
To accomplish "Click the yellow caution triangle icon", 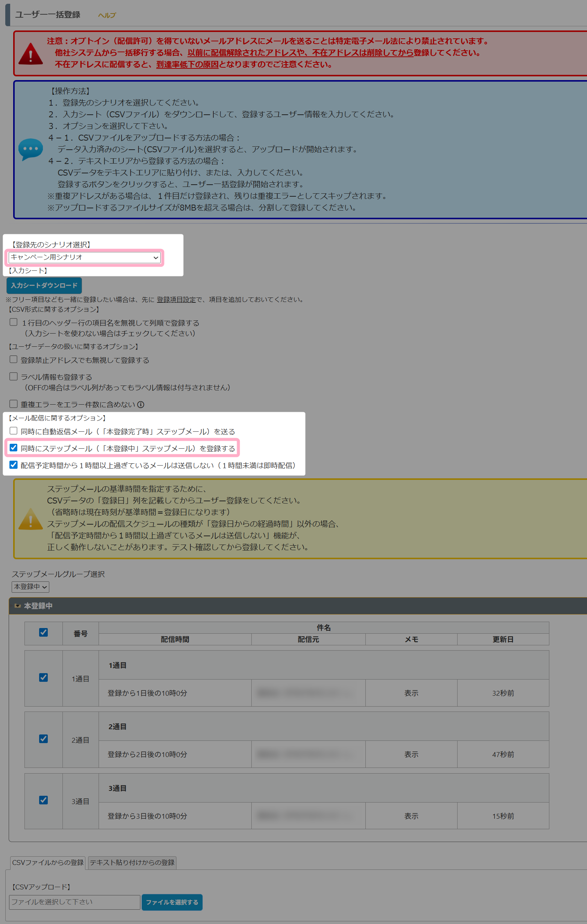I will click(30, 519).
